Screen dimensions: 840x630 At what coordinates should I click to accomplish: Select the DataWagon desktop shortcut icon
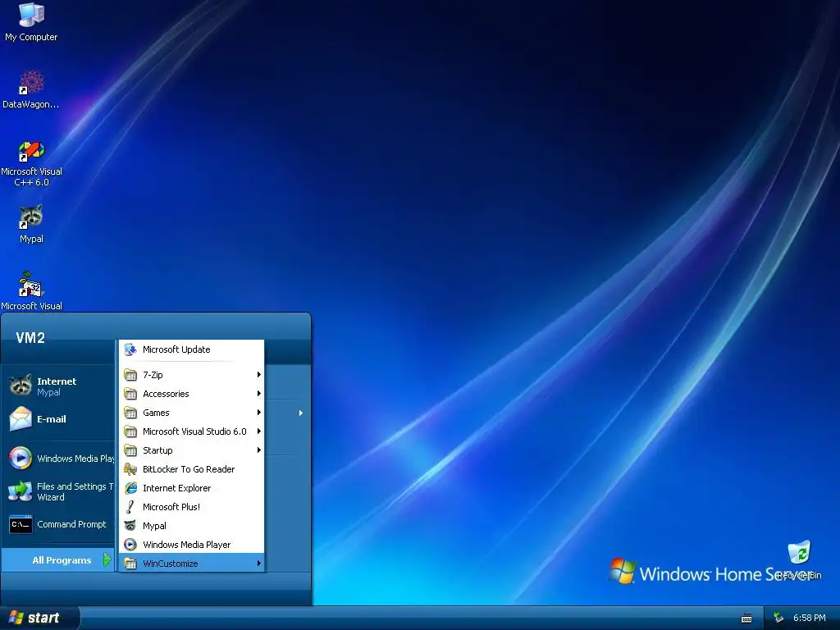click(x=31, y=83)
